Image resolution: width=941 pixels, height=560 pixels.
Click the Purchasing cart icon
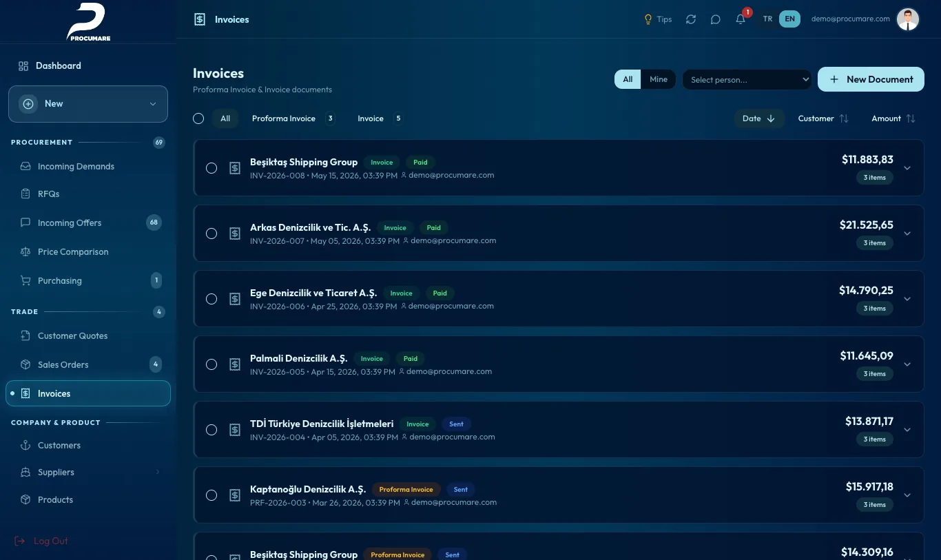point(25,281)
